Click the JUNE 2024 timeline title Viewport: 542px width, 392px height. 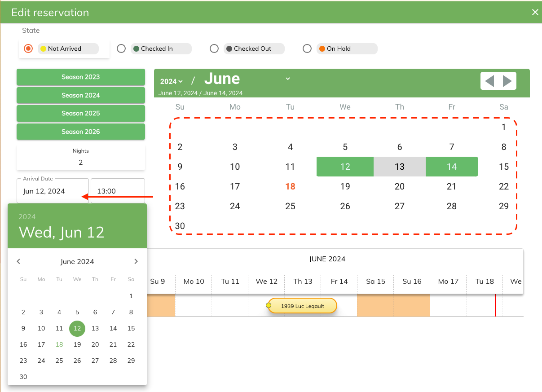327,259
